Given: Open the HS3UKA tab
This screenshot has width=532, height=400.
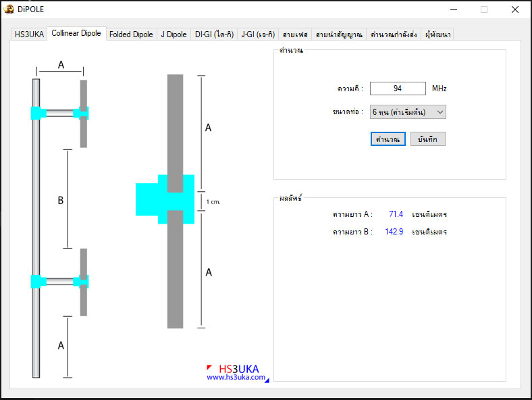Looking at the screenshot, I should click(x=29, y=34).
